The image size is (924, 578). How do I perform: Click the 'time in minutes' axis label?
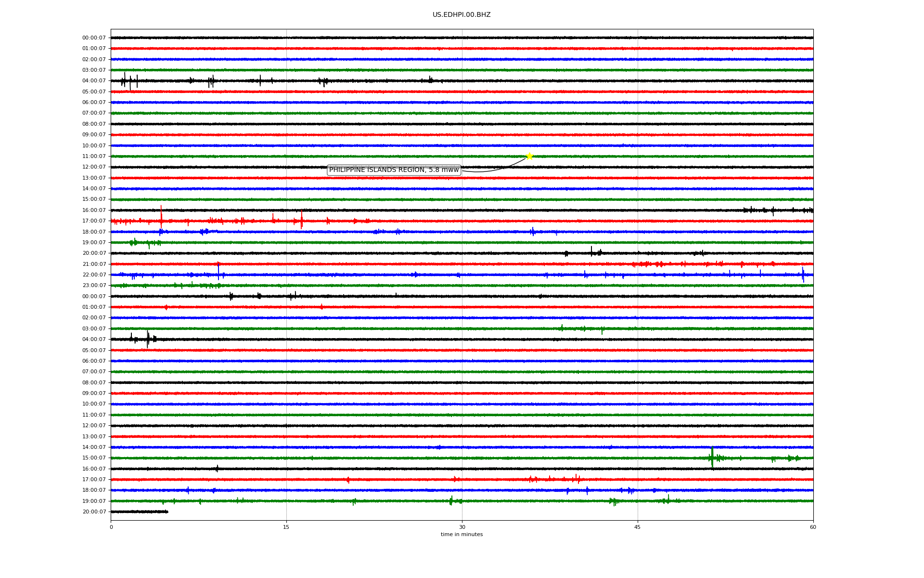pos(462,535)
